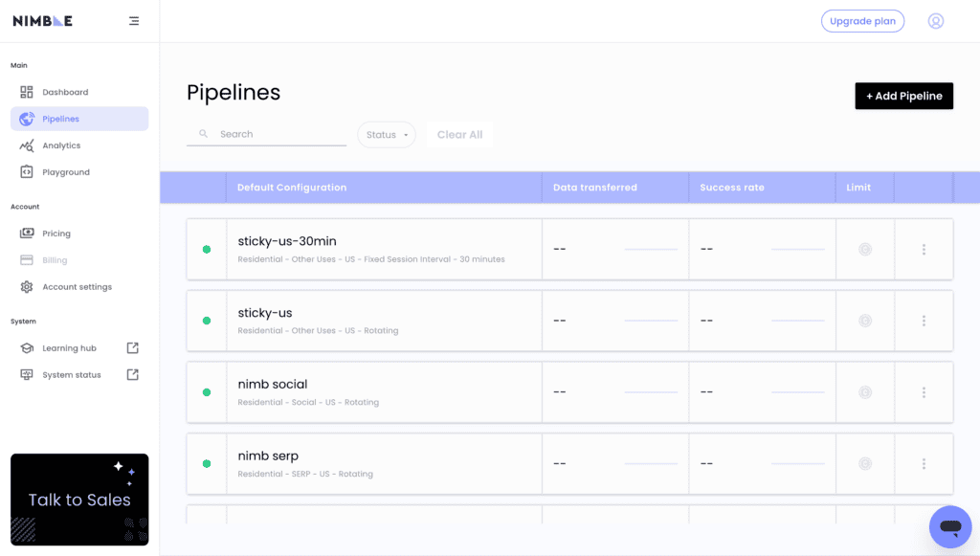Toggle green status dot of nimb serp
The image size is (980, 556).
(207, 463)
